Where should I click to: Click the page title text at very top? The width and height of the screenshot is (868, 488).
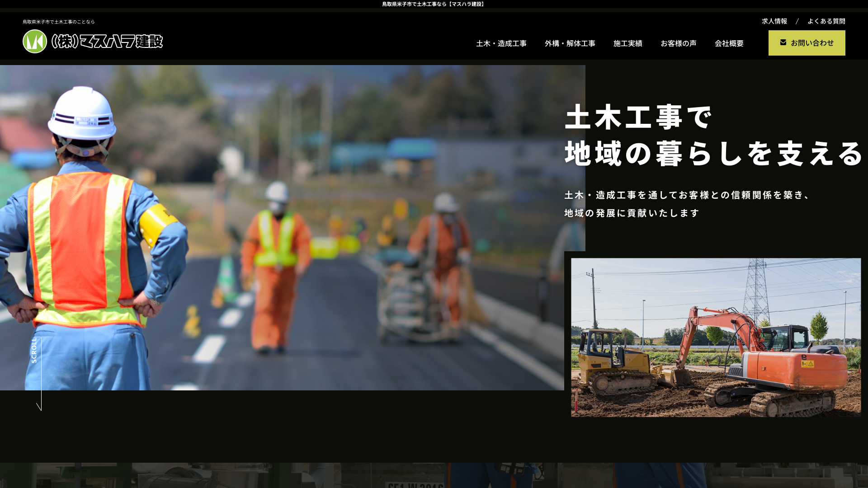pos(434,4)
